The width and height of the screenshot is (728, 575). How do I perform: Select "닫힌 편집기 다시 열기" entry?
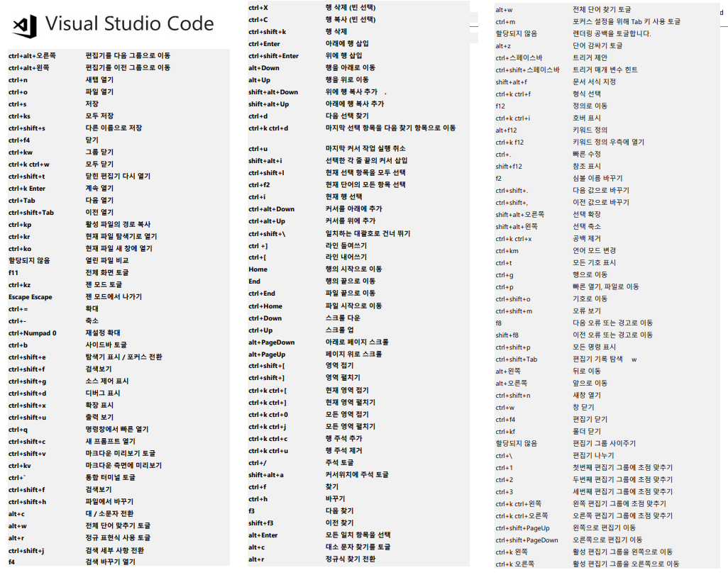coord(118,176)
